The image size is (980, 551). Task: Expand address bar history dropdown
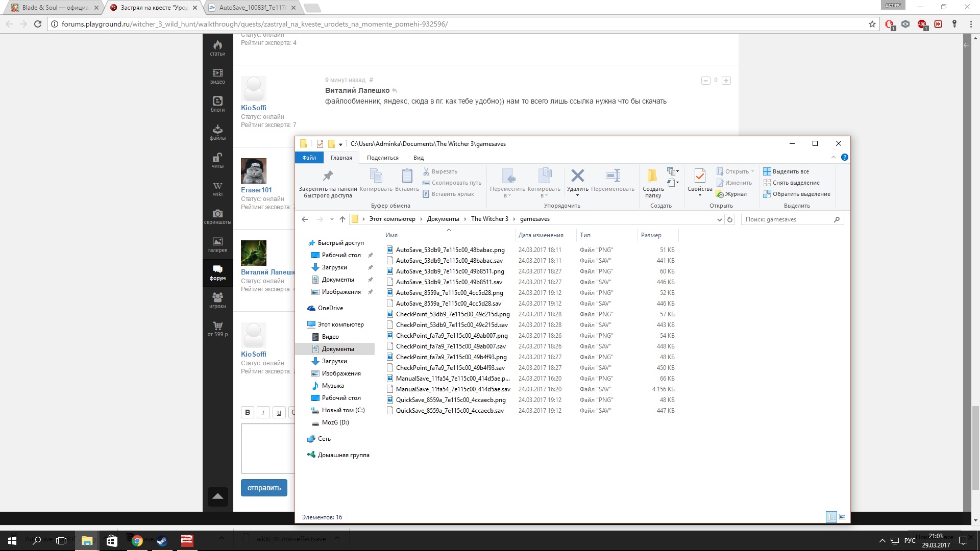coord(719,219)
